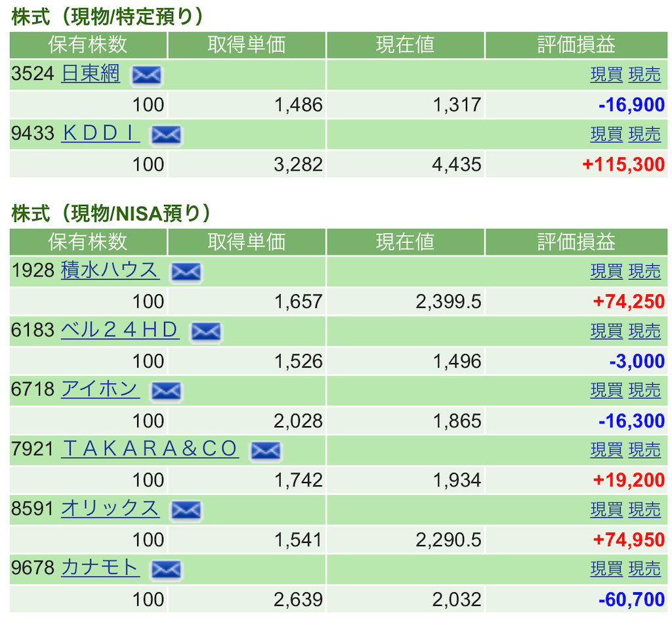Click 現売 in the カナモト row

click(644, 569)
